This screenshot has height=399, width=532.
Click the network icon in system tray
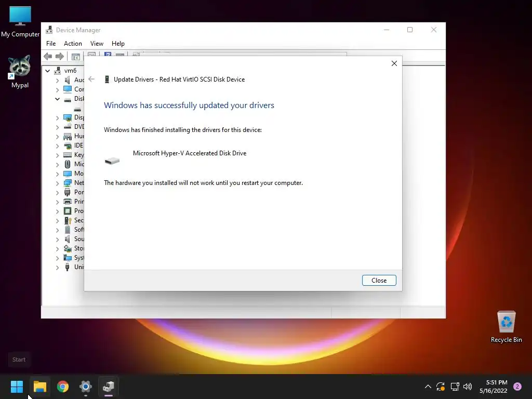coord(455,387)
